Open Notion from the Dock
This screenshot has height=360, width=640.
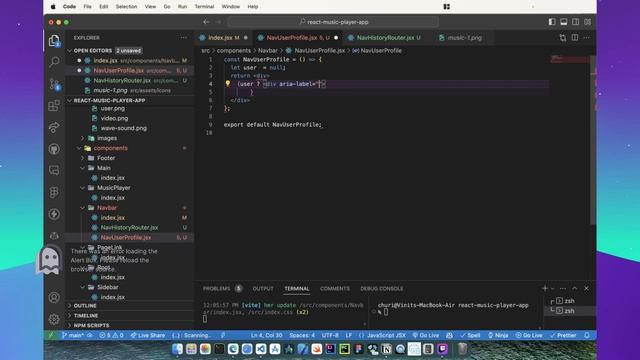pyautogui.click(x=386, y=349)
